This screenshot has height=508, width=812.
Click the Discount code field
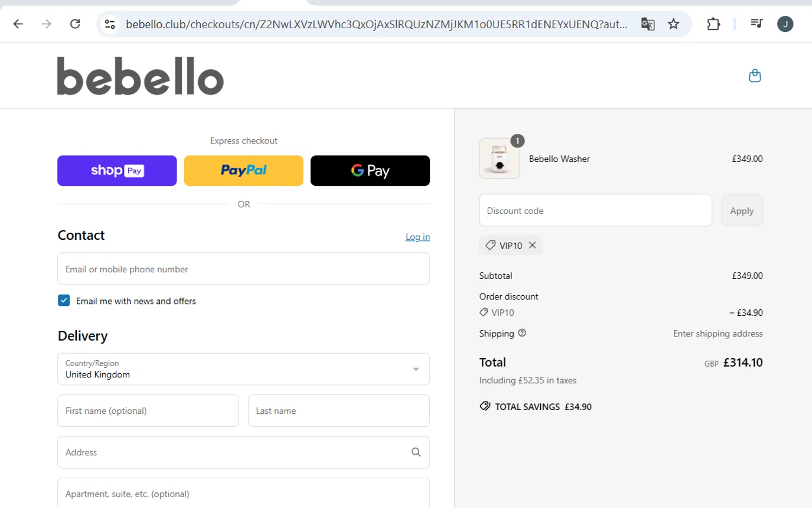point(595,210)
